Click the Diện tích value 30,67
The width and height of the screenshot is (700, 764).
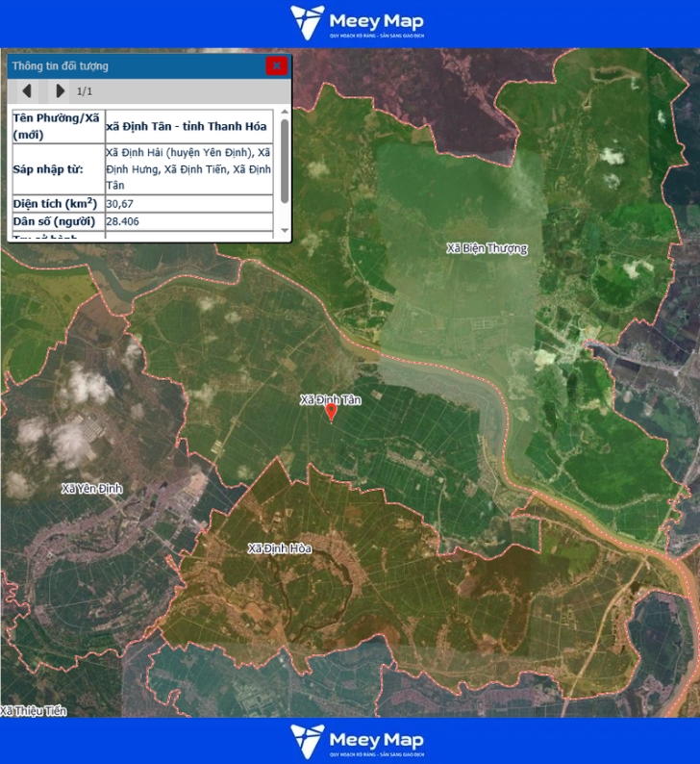click(x=120, y=204)
